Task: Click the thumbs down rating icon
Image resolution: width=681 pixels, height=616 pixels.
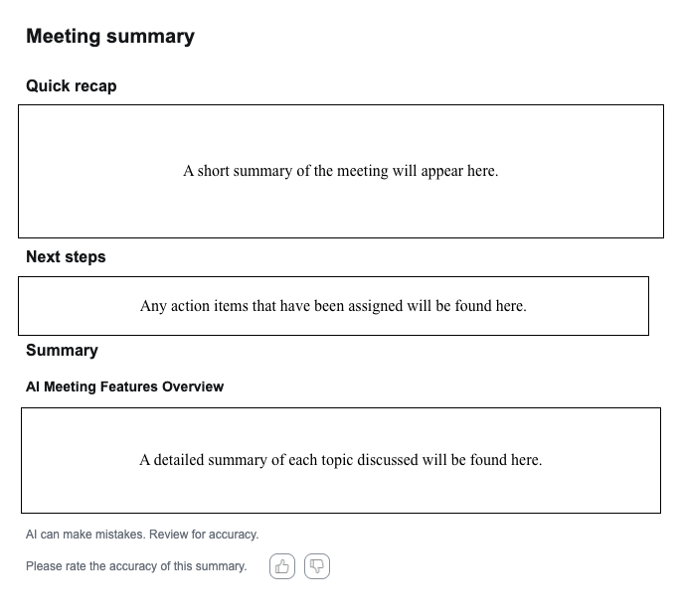Action: click(x=317, y=566)
